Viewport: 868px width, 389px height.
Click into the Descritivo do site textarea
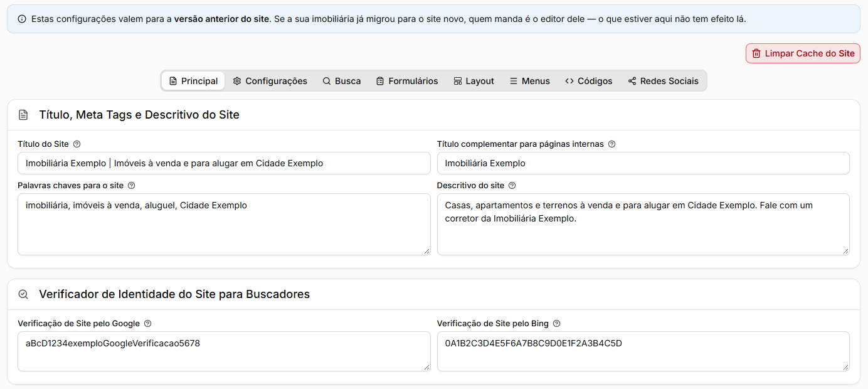click(643, 224)
